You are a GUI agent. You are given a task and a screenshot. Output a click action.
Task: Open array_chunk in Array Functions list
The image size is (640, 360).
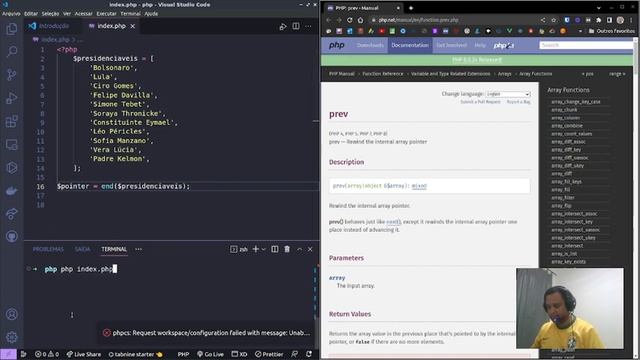pyautogui.click(x=564, y=110)
